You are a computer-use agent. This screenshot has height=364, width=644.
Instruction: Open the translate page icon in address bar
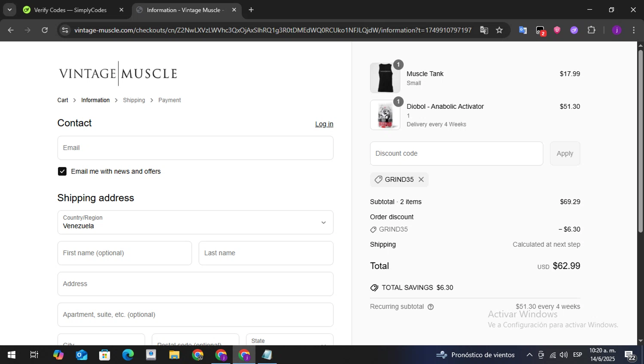484,30
